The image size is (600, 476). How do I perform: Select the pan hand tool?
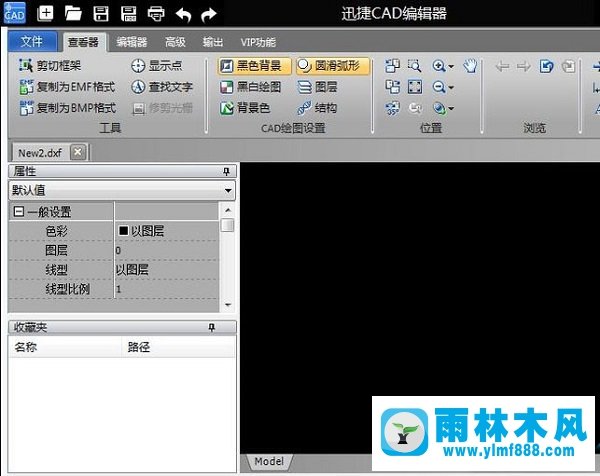(x=470, y=66)
